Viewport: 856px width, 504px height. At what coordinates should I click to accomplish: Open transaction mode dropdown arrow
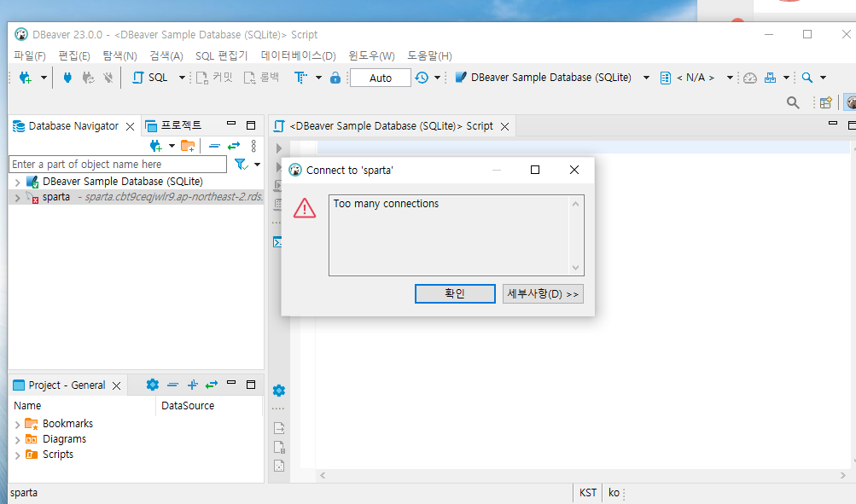[x=319, y=78]
